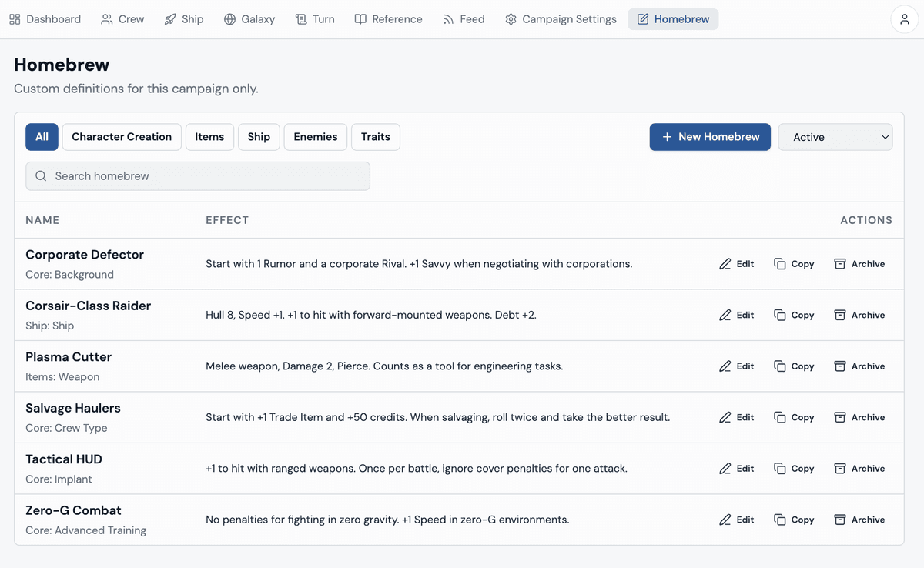Screen dimensions: 924x568
Task: Click the Dashboard grid icon
Action: coord(15,19)
